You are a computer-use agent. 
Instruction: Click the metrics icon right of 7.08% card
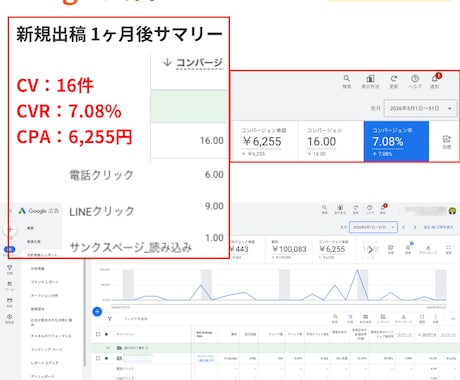tap(447, 139)
